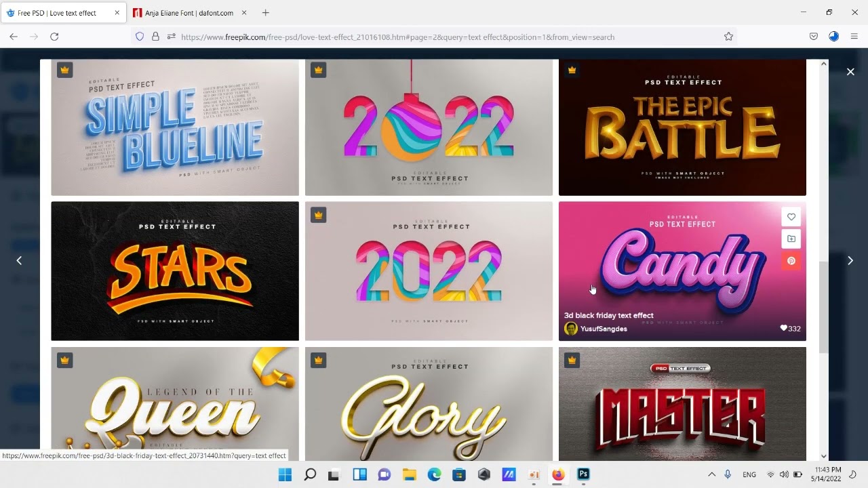This screenshot has height=488, width=868.
Task: Click the freepik URL address bar
Action: coord(434,37)
